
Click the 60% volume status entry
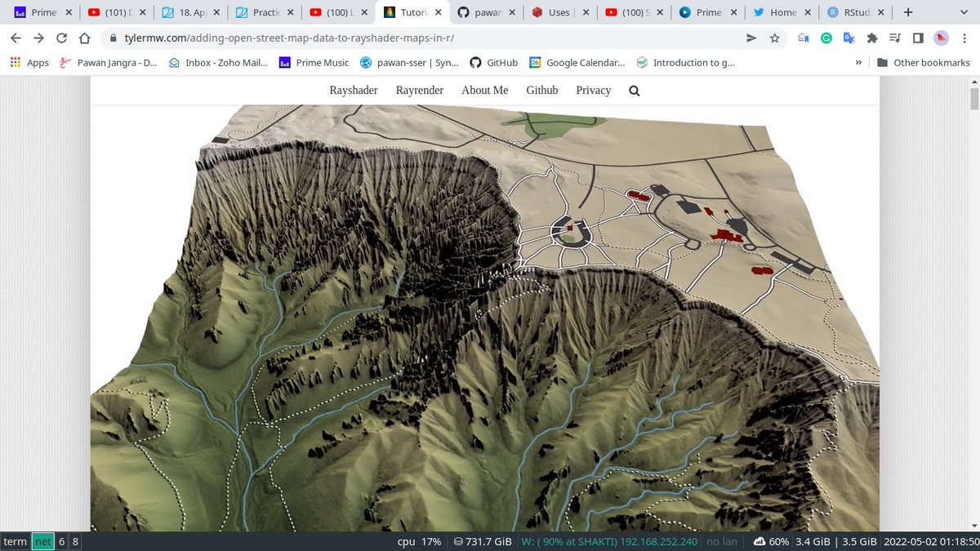(x=771, y=541)
